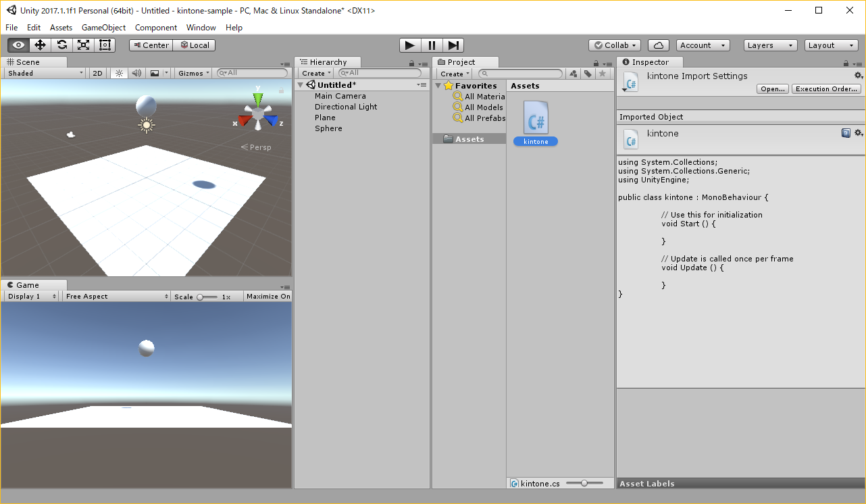Click the blue Z axis gizmo cone
Image resolution: width=866 pixels, height=504 pixels.
coord(271,120)
